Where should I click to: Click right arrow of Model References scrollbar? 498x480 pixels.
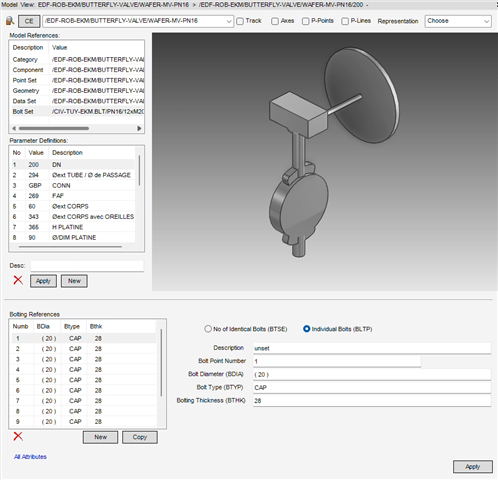coord(139,128)
